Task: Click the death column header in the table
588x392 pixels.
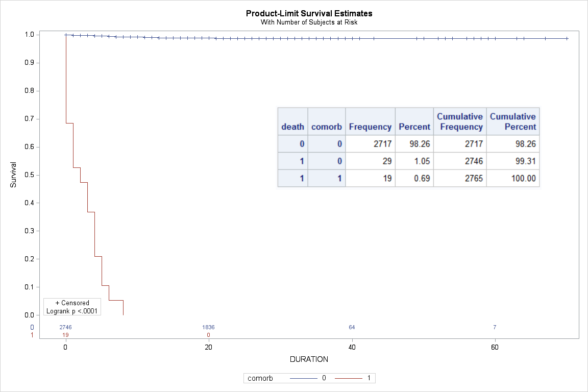Action: (x=292, y=127)
